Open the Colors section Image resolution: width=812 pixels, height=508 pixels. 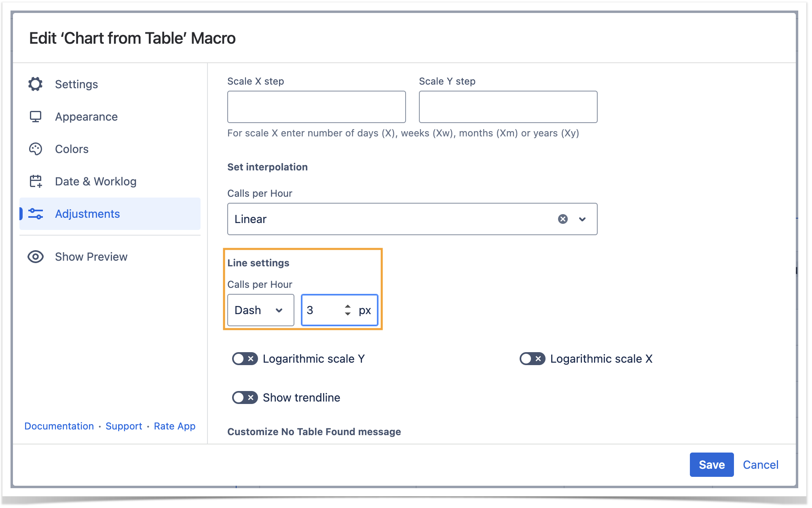click(x=72, y=149)
